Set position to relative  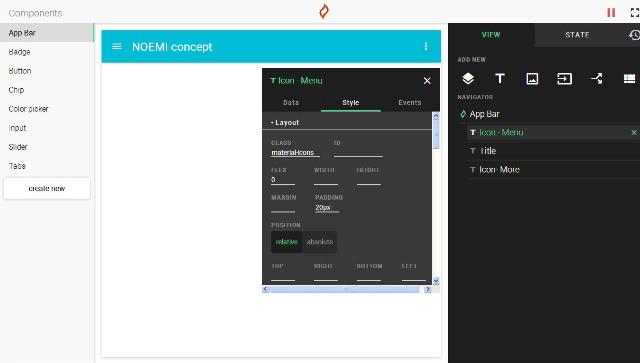[x=287, y=242]
